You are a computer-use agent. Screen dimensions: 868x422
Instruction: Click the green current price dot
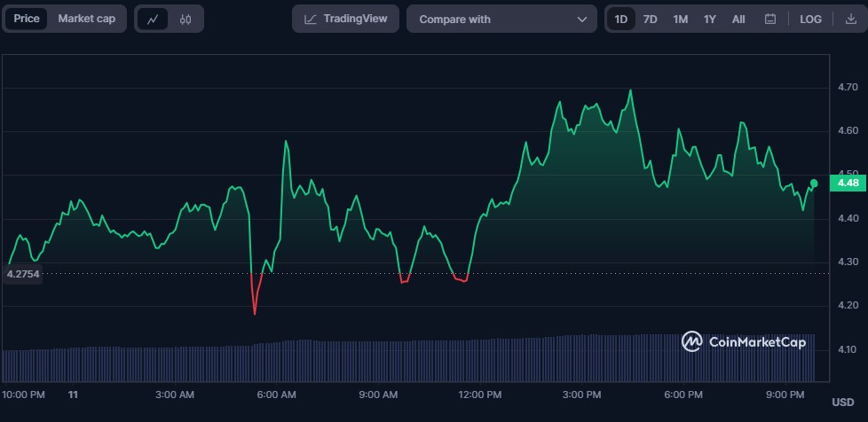point(814,184)
